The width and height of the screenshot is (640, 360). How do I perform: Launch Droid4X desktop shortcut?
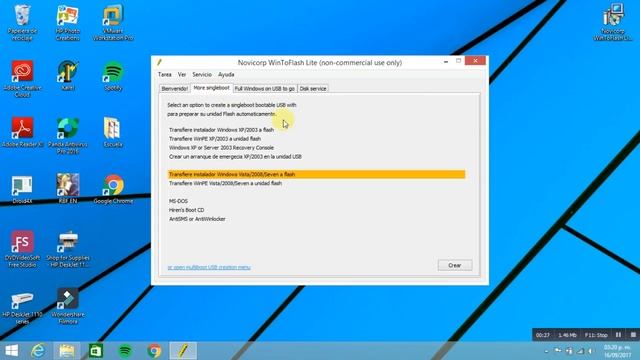point(22,189)
